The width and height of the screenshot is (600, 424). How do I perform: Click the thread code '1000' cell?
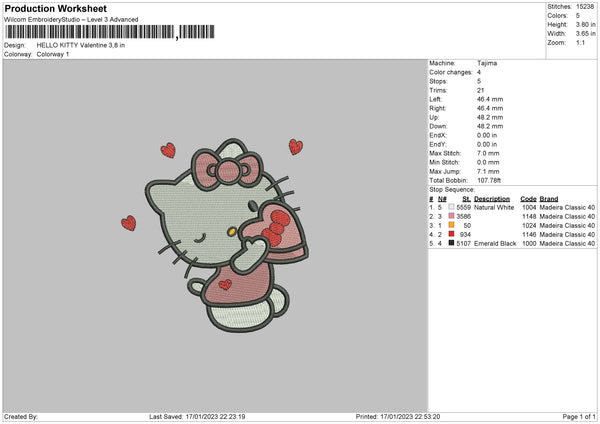coord(529,243)
